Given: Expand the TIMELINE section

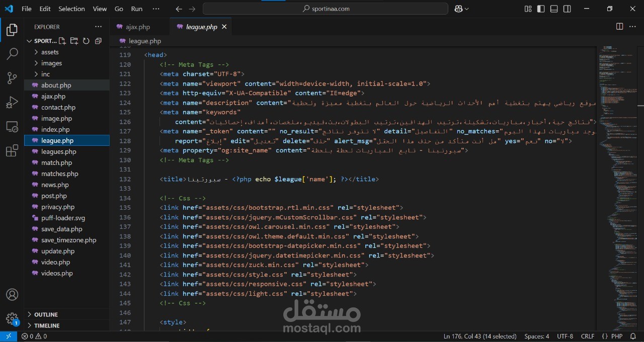Looking at the screenshot, I should (67, 325).
